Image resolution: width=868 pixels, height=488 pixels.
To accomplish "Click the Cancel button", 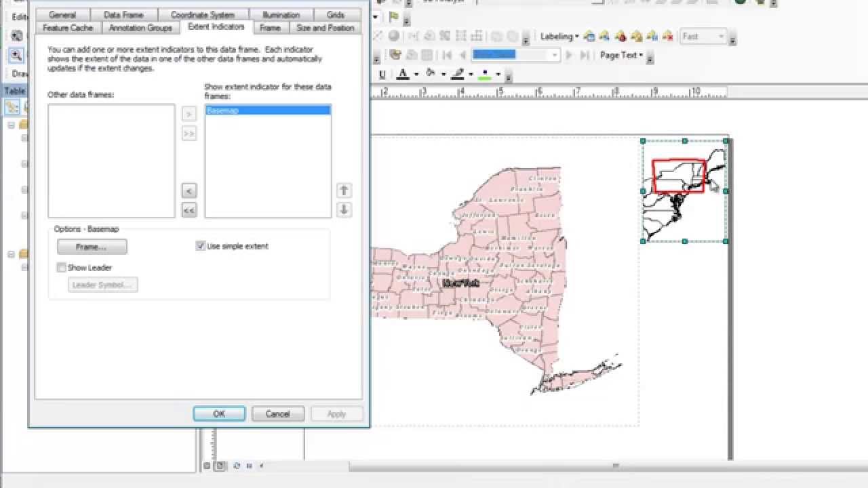I will (277, 414).
